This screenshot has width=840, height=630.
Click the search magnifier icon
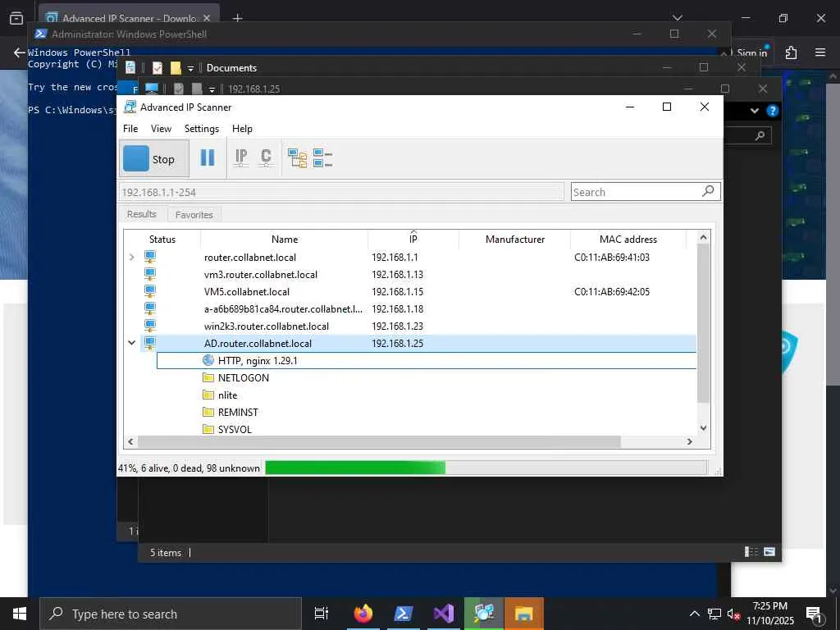(708, 190)
